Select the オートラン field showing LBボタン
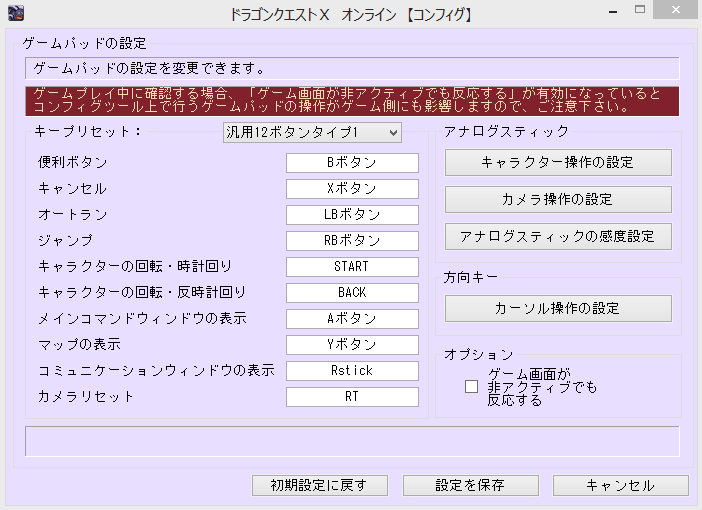 tap(352, 214)
